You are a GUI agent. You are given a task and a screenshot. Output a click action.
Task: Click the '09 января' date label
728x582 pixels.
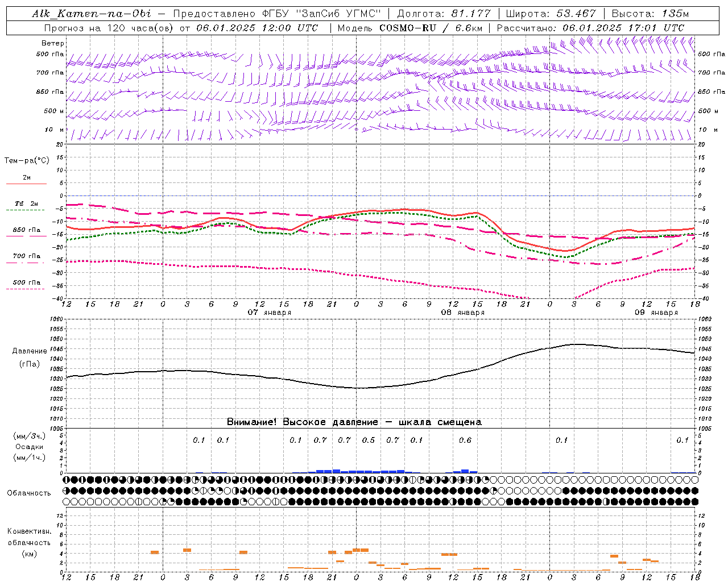click(656, 313)
